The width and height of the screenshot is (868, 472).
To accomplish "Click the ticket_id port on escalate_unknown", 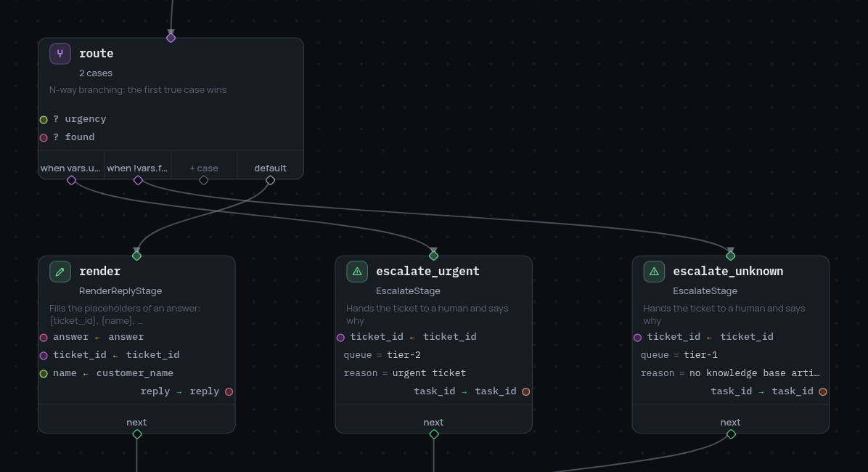I will (638, 338).
